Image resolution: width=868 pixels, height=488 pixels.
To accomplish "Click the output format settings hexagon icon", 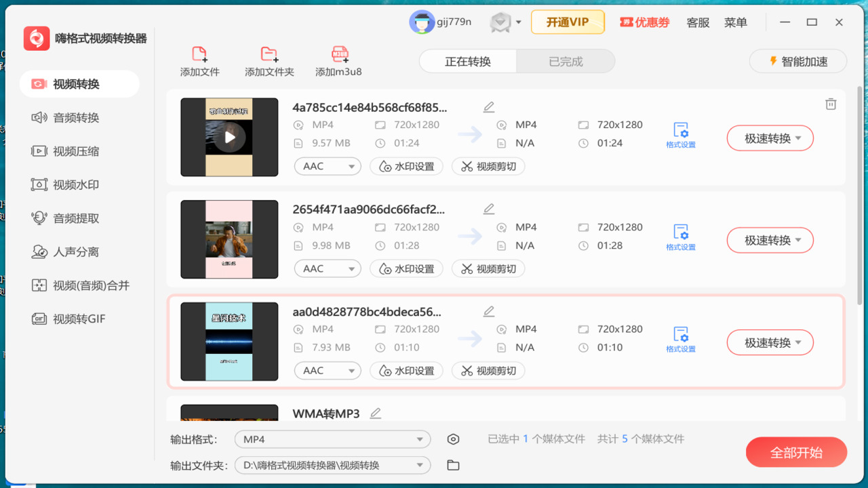I will point(453,439).
